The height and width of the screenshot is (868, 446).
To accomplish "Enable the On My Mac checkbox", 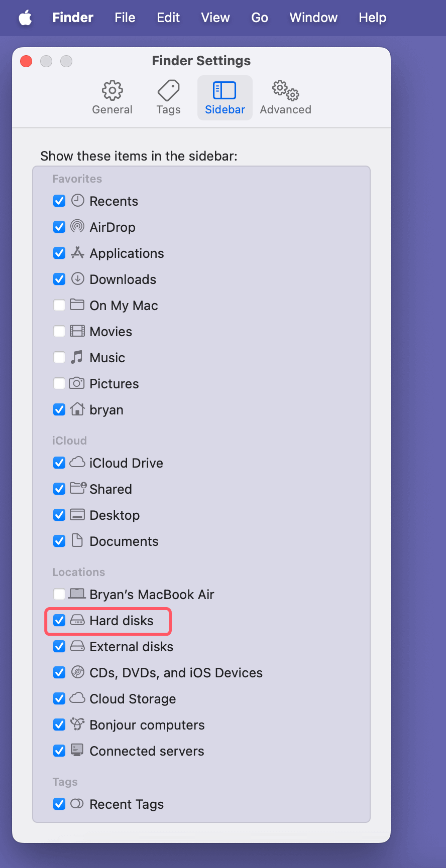I will 59,305.
